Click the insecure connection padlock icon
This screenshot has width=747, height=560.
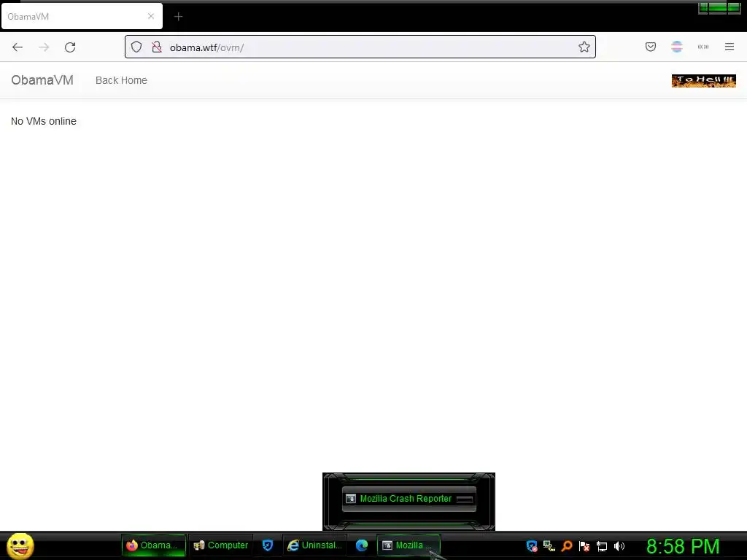click(x=157, y=47)
